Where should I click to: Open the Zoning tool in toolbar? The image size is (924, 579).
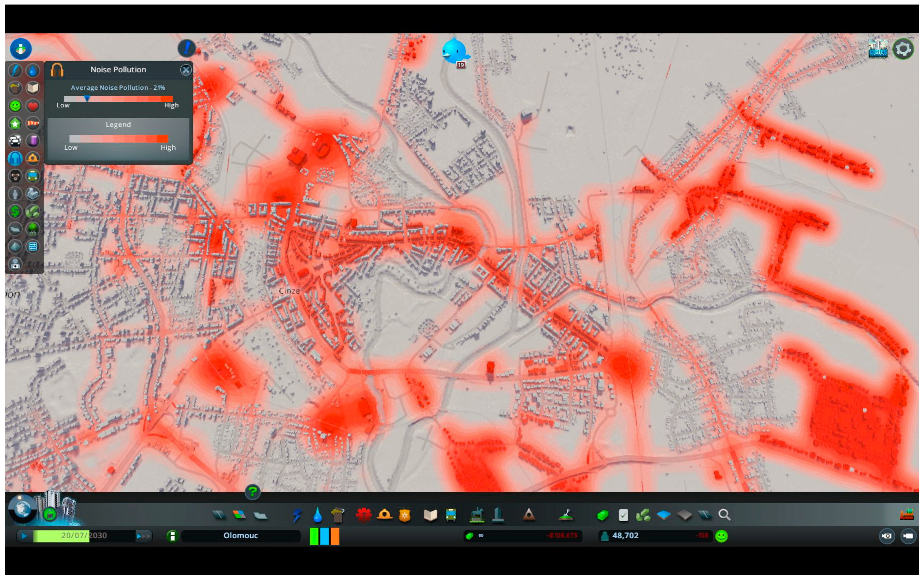point(240,515)
